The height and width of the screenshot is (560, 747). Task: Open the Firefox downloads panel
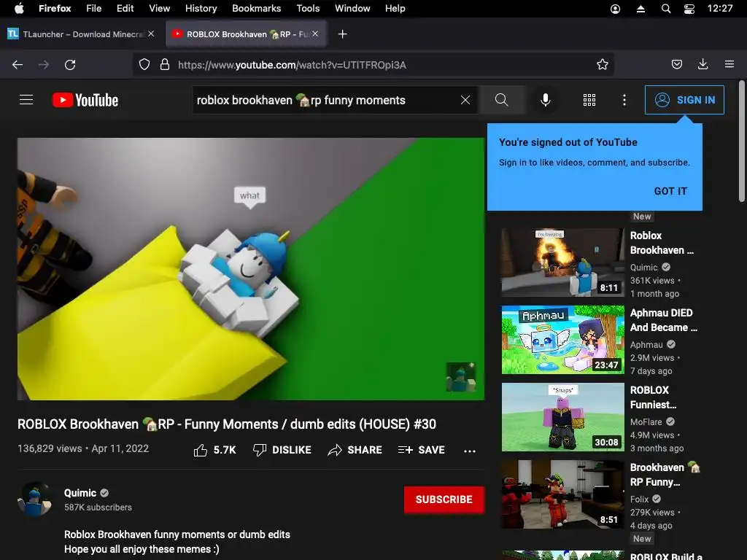[703, 65]
